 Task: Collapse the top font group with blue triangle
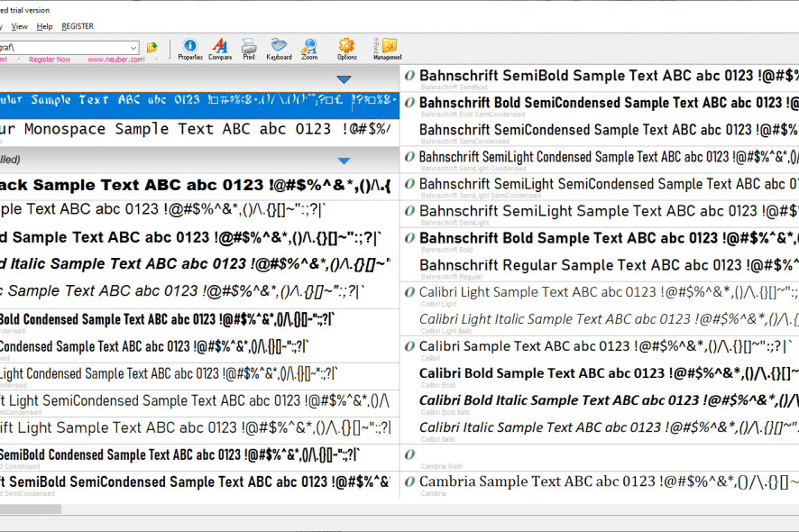(344, 79)
